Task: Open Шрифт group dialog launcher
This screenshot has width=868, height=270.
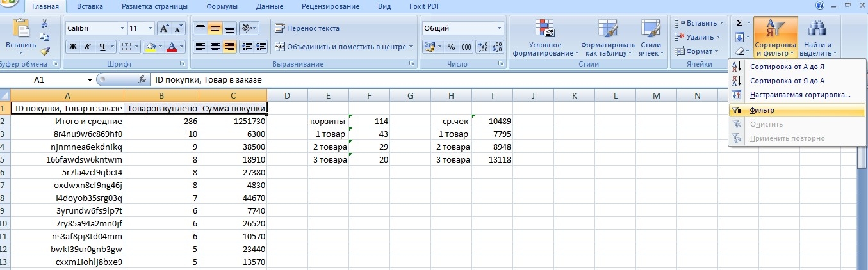Action: 183,64
